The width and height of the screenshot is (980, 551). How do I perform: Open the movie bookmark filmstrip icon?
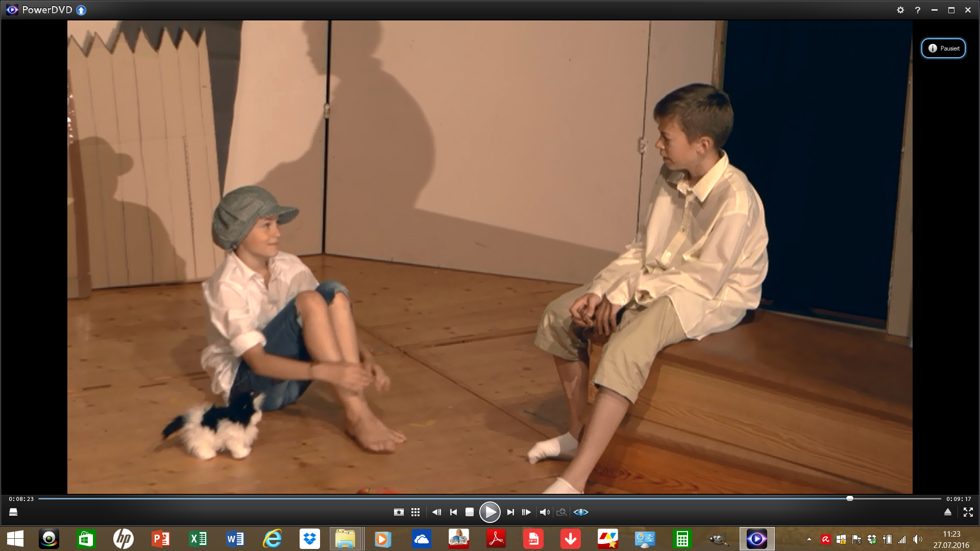pos(399,512)
